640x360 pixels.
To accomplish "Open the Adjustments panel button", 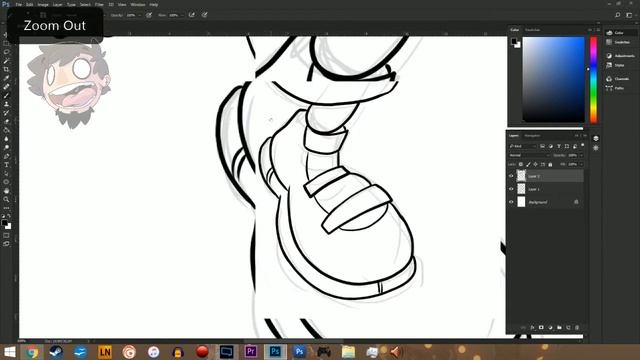I will (619, 56).
